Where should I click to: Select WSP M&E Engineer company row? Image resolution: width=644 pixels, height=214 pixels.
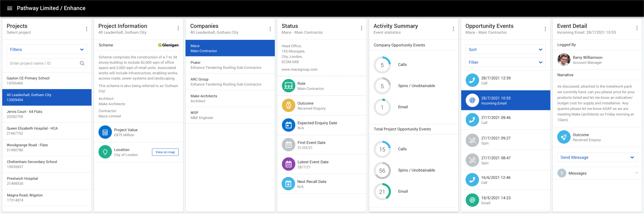[230, 115]
